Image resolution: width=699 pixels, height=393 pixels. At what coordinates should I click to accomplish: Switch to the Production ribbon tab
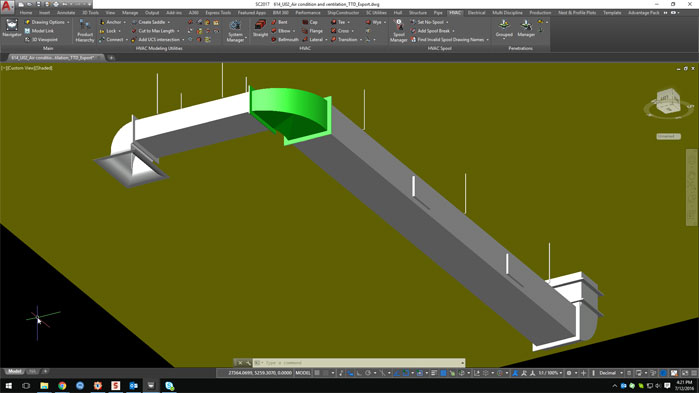[x=540, y=13]
